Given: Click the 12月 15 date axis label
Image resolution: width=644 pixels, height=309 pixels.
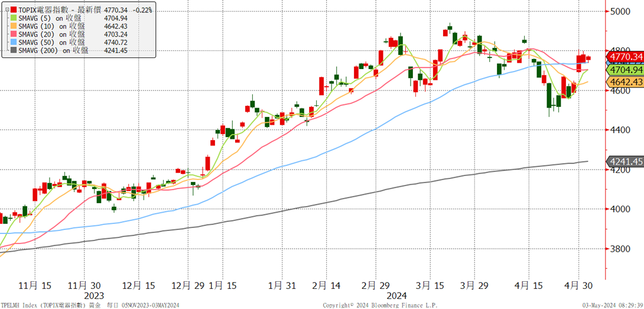Looking at the screenshot, I should (138, 285).
